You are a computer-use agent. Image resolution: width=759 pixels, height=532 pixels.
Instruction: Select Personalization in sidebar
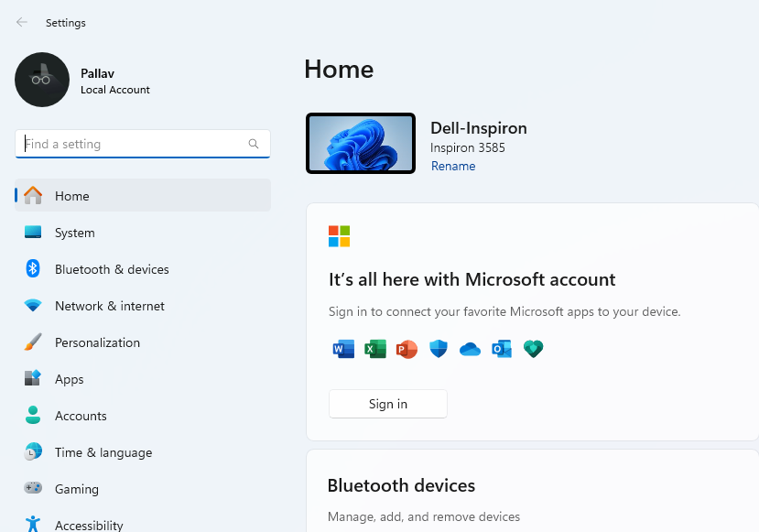coord(143,342)
